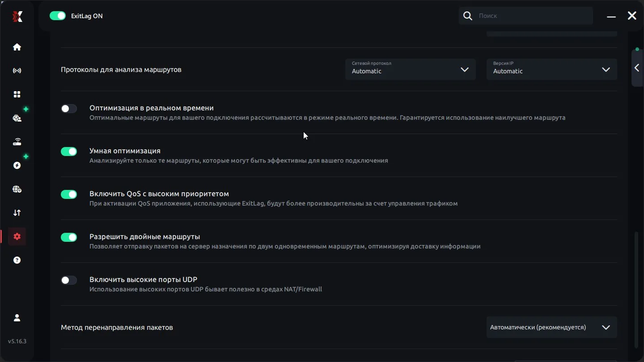Close the ExitLag window
Viewport: 644px width, 362px height.
[632, 16]
